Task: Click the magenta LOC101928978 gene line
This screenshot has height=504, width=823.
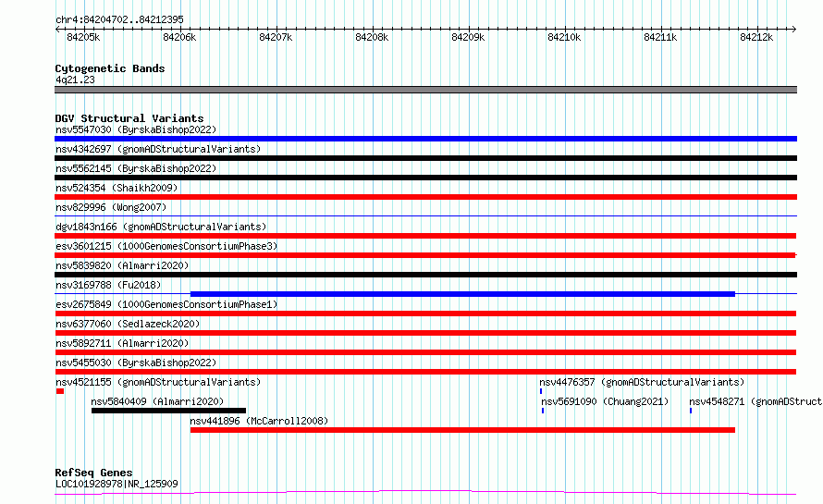Action: [425, 493]
